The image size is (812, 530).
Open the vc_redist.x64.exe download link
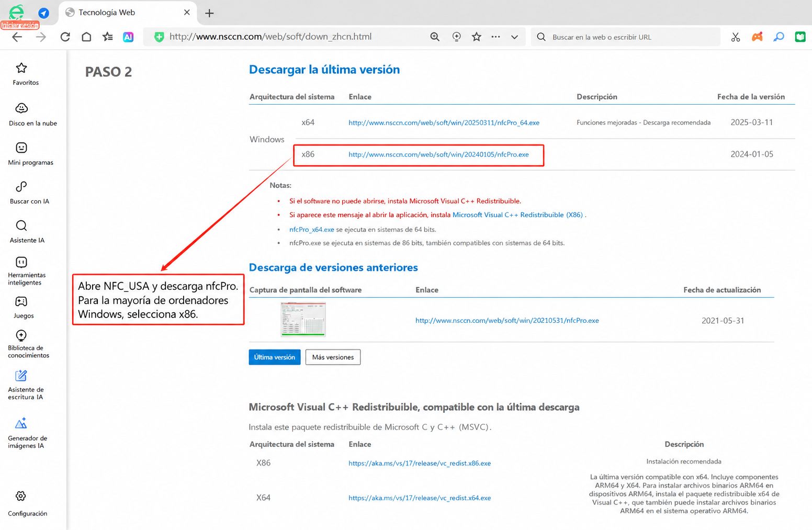tap(420, 498)
